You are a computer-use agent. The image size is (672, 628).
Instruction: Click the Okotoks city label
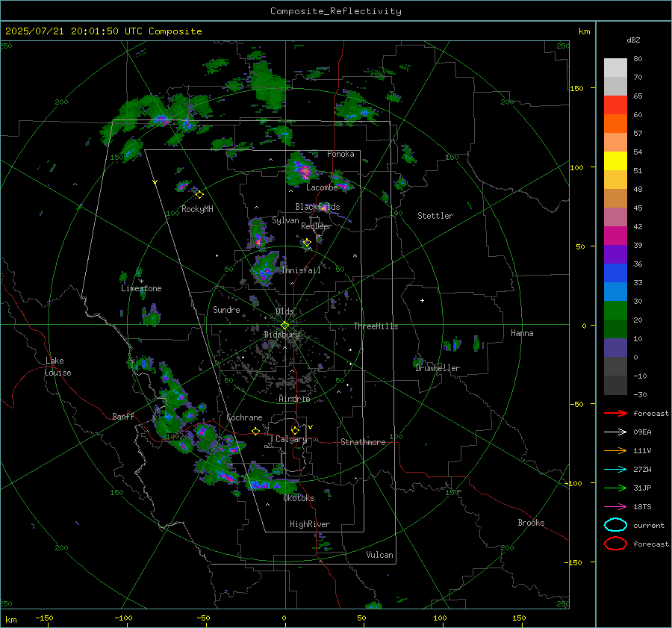pos(299,498)
